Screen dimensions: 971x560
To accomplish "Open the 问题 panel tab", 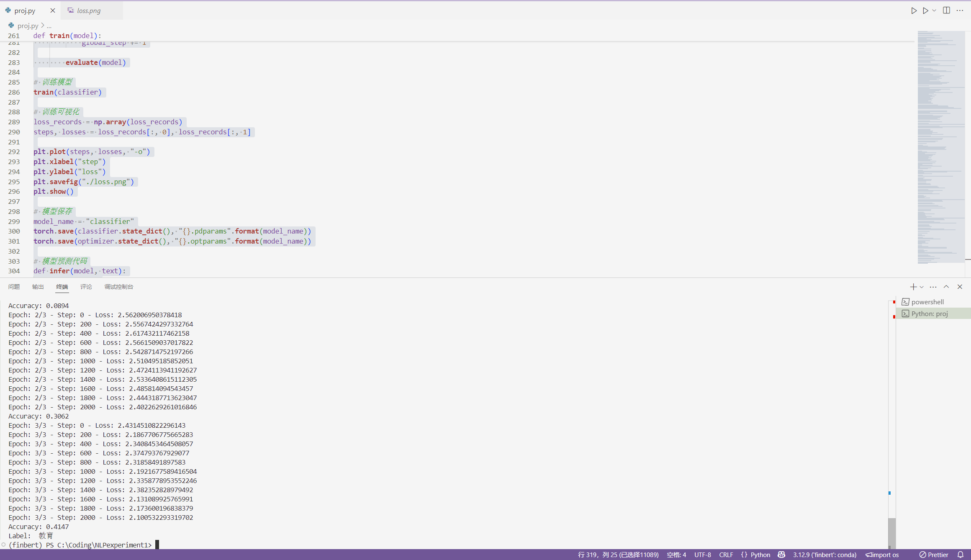I will (14, 287).
